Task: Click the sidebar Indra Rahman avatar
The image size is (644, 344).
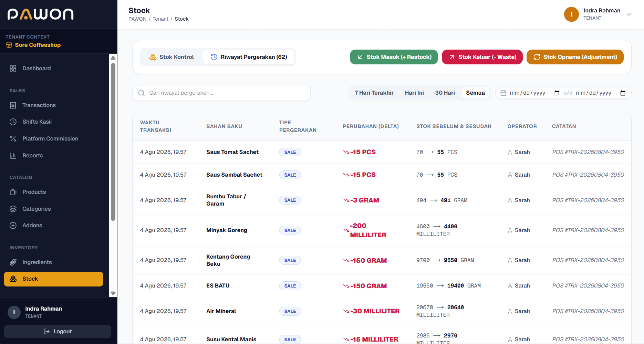Action: tap(14, 312)
